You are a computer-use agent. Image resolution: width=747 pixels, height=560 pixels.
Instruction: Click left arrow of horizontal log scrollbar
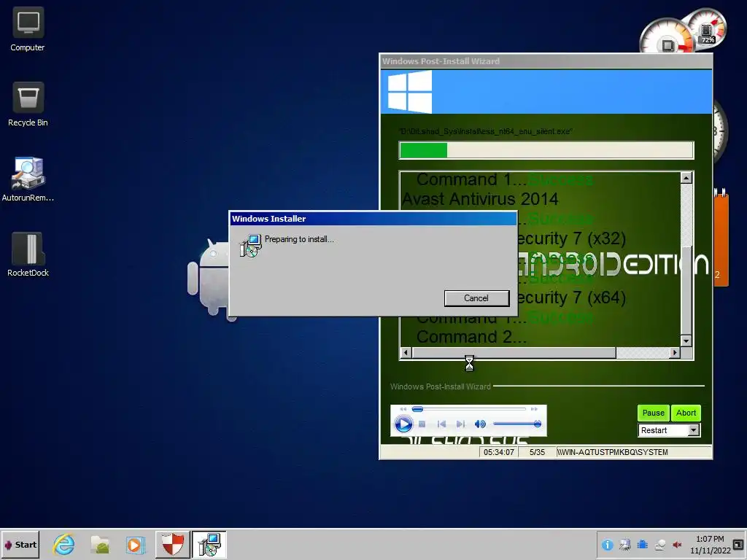[406, 353]
